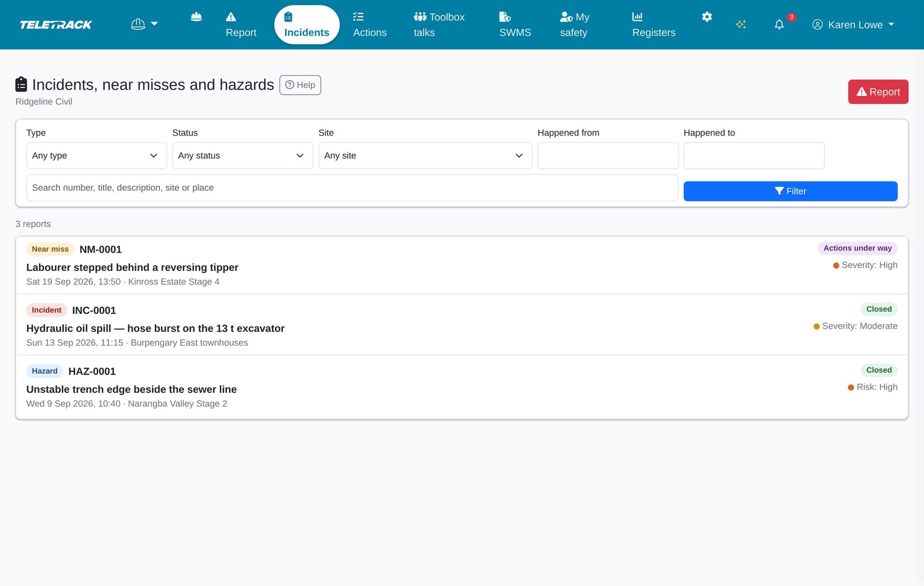Screen dimensions: 924x586
Task: Click 'Severity: Moderate' text
Action: pos(860,326)
